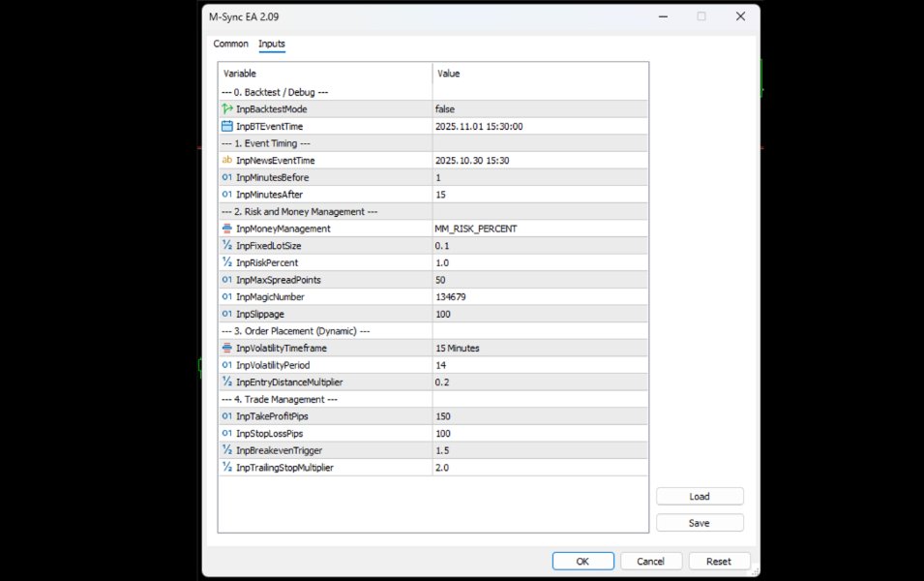This screenshot has height=581, width=924.
Task: Confirm settings with OK
Action: [582, 560]
